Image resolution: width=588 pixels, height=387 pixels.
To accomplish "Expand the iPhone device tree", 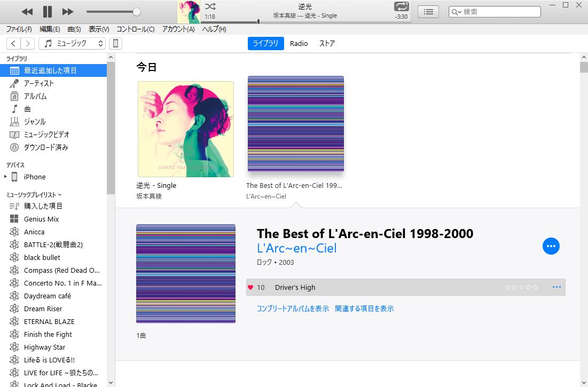I will click(x=6, y=177).
